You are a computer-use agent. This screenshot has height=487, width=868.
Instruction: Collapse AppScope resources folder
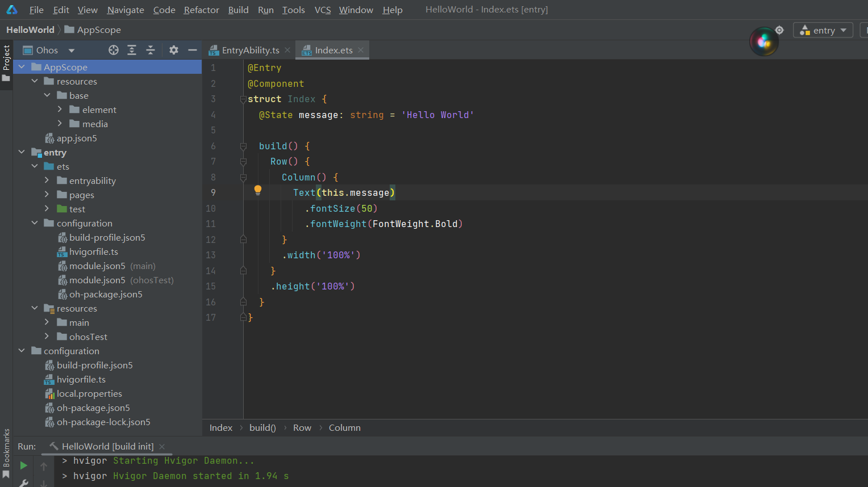(35, 81)
